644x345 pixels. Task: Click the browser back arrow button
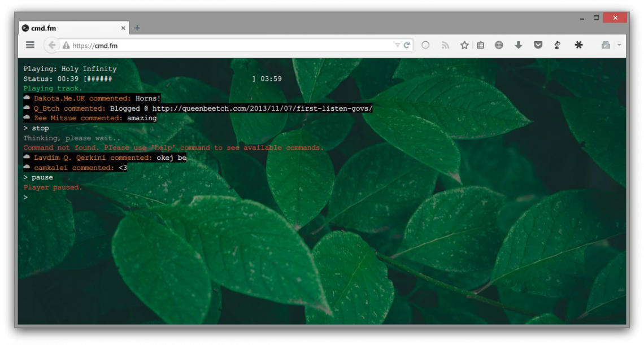point(52,45)
